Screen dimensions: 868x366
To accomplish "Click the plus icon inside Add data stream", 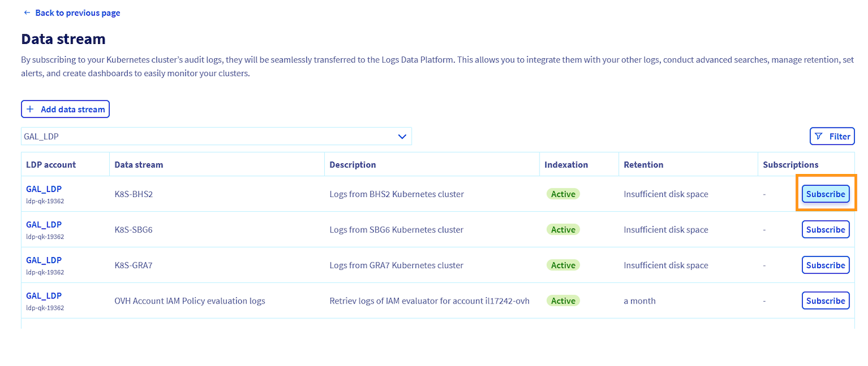I will pos(30,108).
